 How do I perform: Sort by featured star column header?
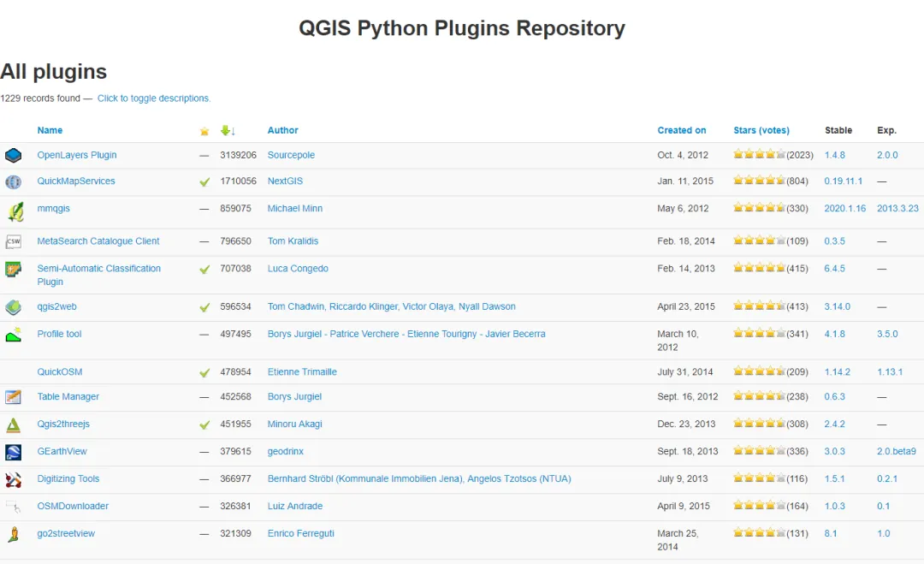204,131
